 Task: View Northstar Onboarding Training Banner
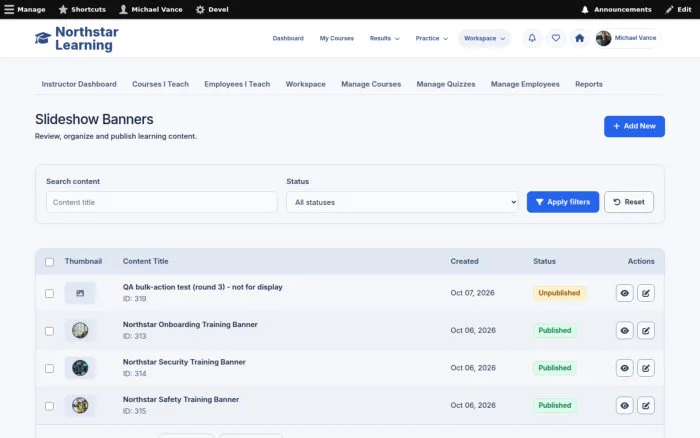pos(625,331)
